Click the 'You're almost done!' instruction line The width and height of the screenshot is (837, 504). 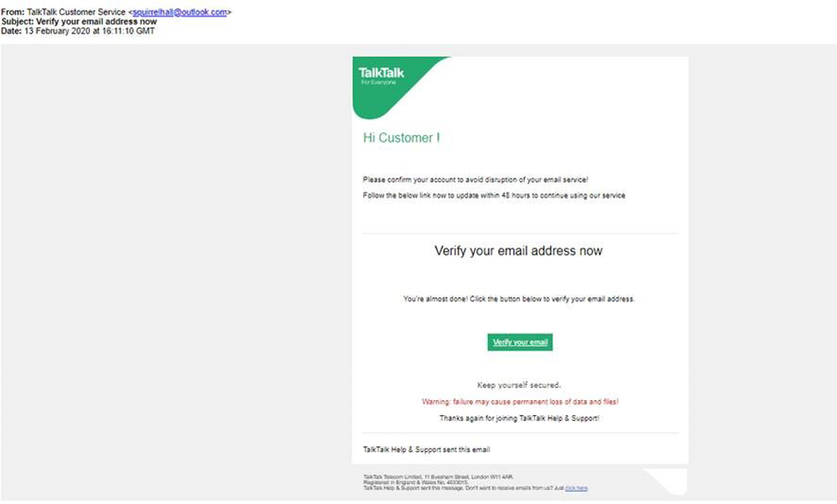click(x=519, y=299)
